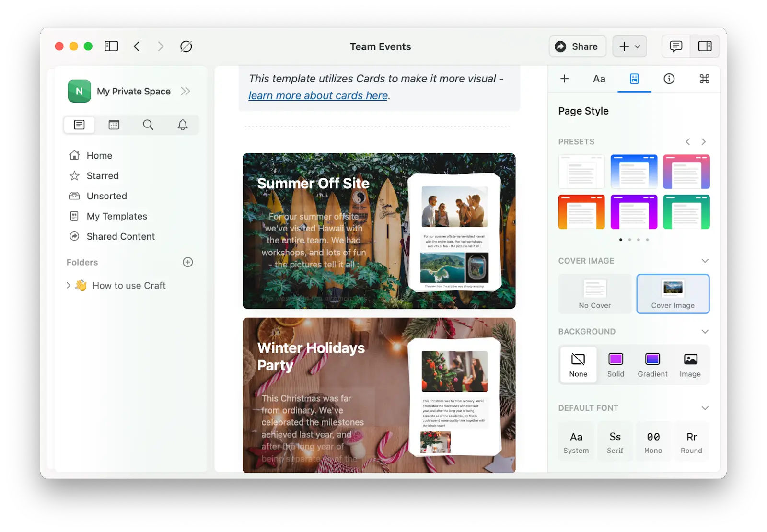Select the green preset
Screen dimensions: 767x532
click(686, 212)
